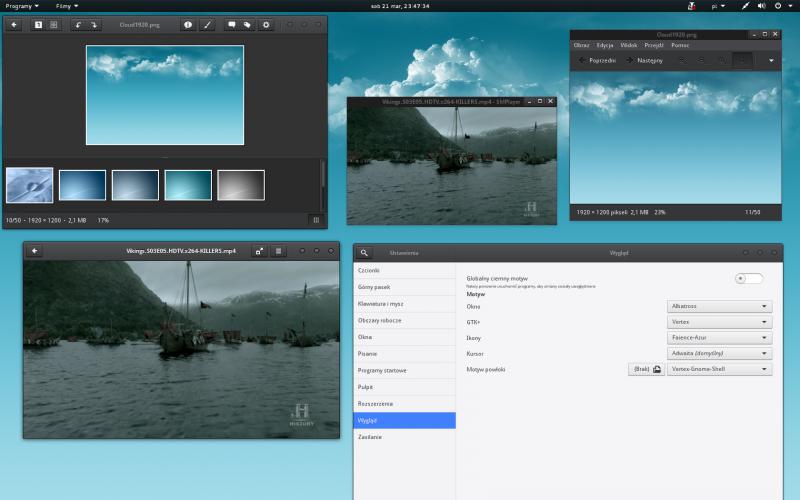Open the Edycja menu in image viewer
800x500 pixels.
coord(605,45)
